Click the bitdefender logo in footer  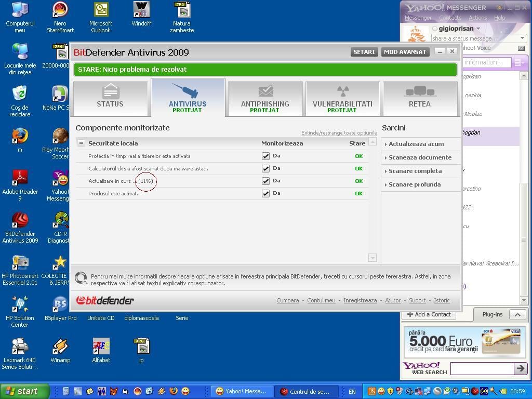click(105, 300)
